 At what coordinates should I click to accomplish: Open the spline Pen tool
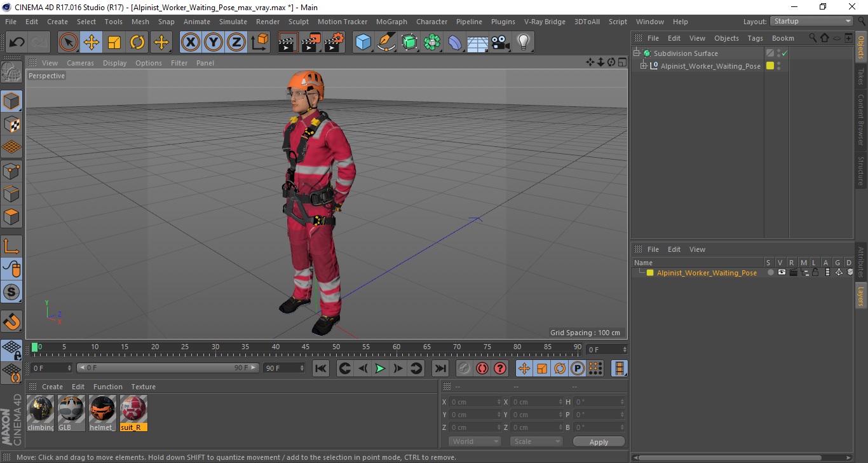pyautogui.click(x=386, y=43)
